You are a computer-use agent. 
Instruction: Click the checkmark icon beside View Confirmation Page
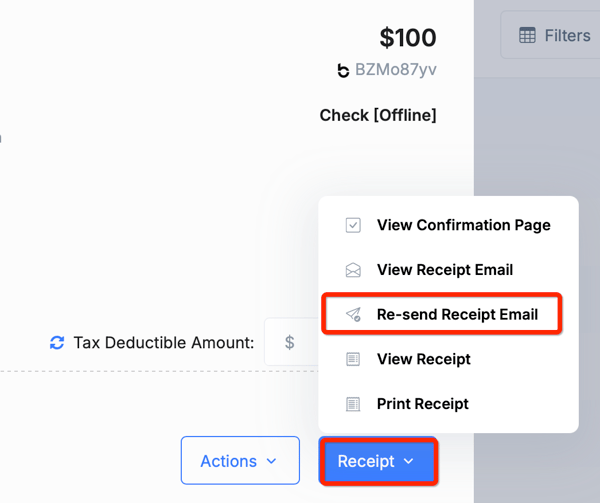coord(353,225)
